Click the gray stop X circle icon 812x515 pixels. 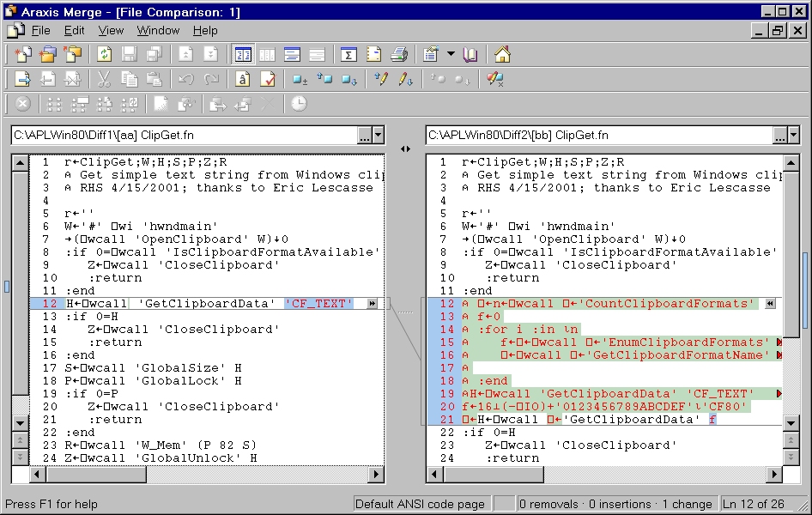tap(22, 104)
